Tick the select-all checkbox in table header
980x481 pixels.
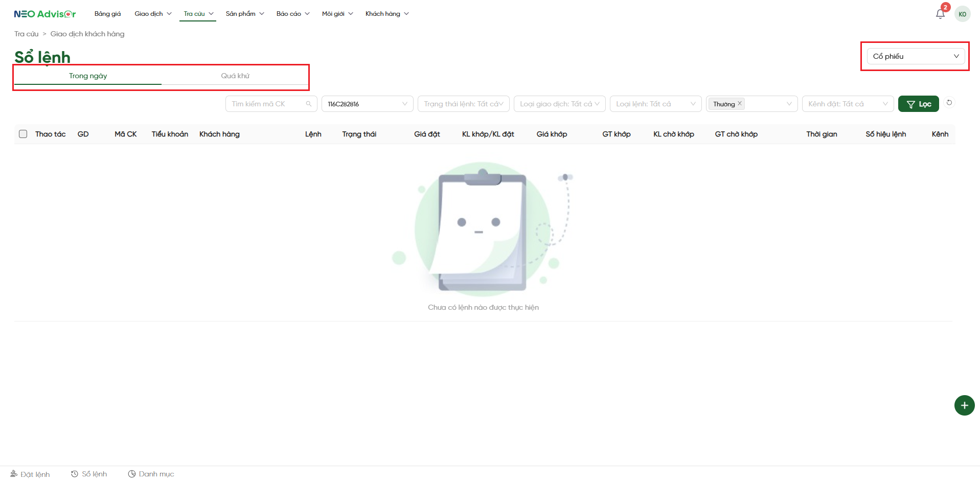pyautogui.click(x=23, y=134)
